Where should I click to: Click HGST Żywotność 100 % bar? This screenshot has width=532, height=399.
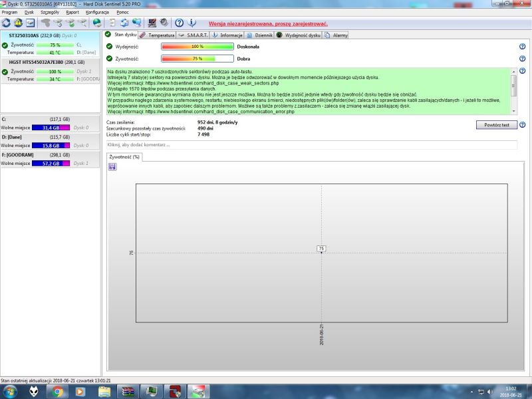(55, 72)
